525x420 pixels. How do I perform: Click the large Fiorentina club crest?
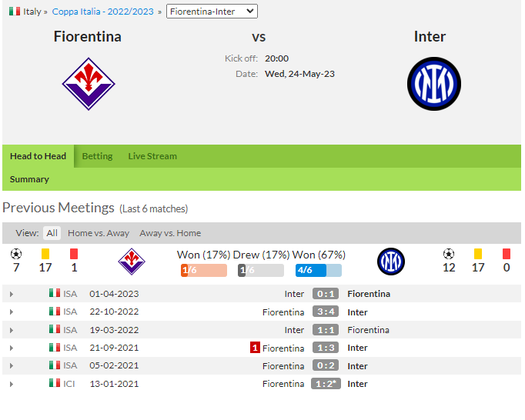tap(88, 83)
